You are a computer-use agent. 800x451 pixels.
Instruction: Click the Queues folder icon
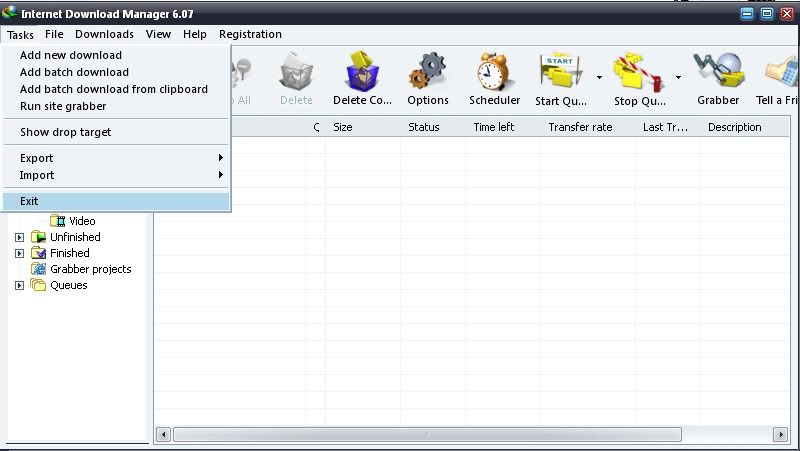pos(38,285)
